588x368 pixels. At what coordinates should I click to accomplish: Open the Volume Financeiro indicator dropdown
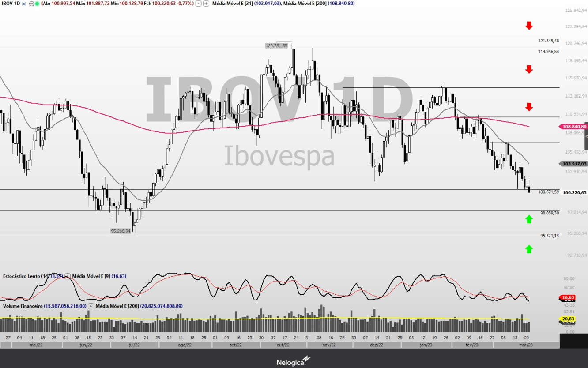click(91, 306)
